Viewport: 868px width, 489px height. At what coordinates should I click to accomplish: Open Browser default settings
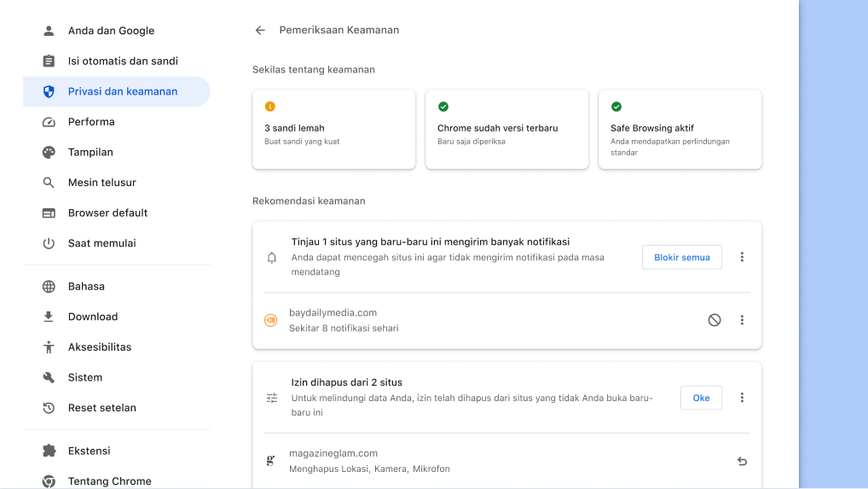pos(117,213)
